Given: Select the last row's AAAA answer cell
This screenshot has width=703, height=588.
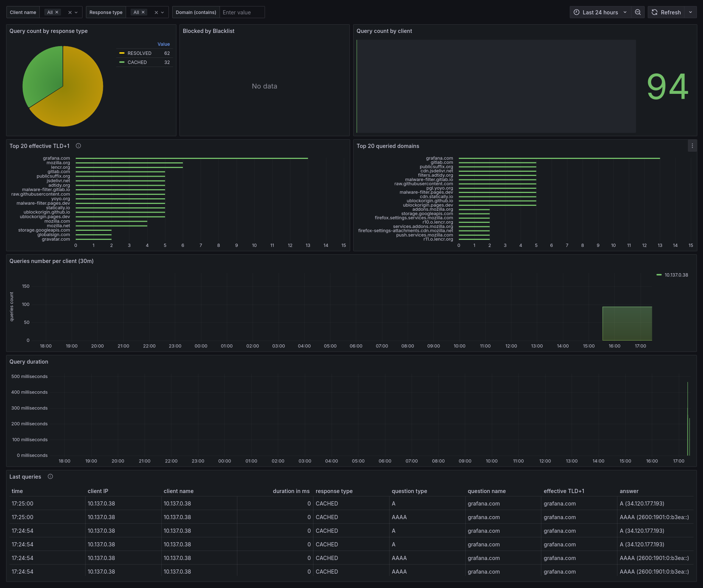Looking at the screenshot, I should [x=654, y=572].
